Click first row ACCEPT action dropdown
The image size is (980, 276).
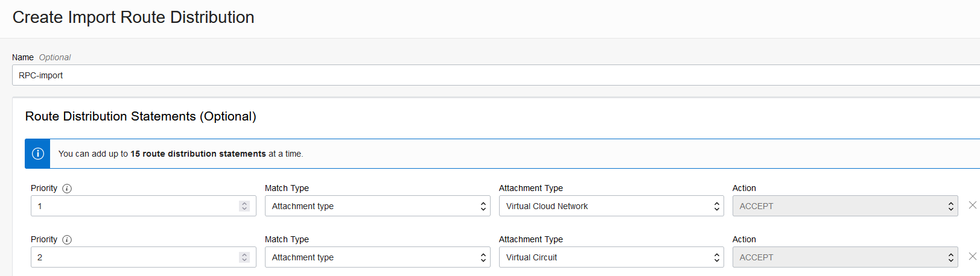pos(844,206)
